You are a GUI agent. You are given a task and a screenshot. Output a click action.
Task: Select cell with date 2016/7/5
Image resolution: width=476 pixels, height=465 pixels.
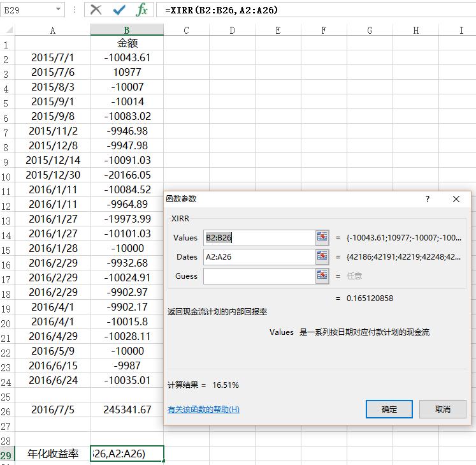pos(53,410)
